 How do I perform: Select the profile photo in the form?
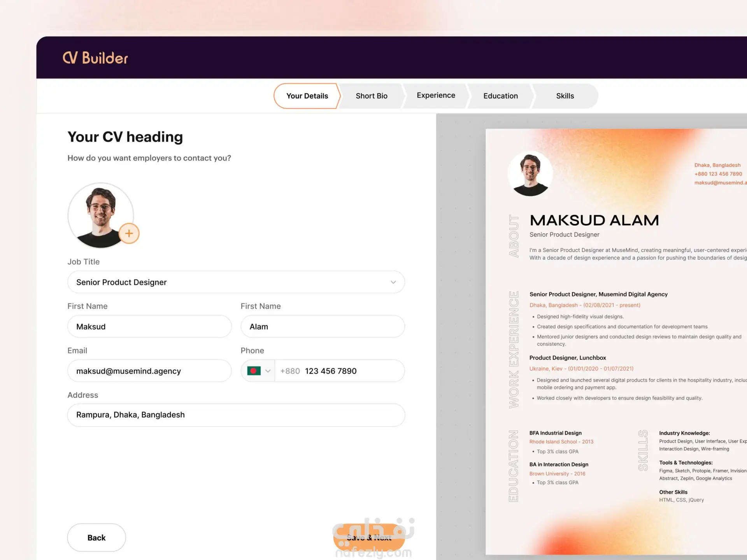(x=101, y=215)
